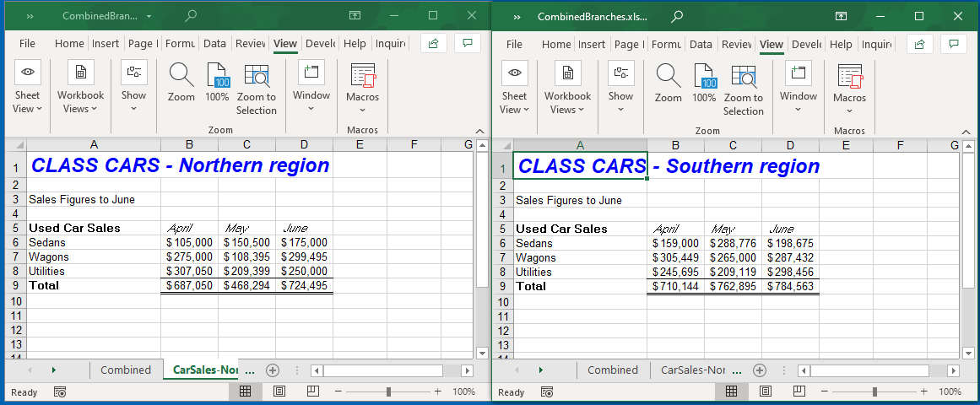Click Macro recording icon in left status bar

(x=60, y=392)
